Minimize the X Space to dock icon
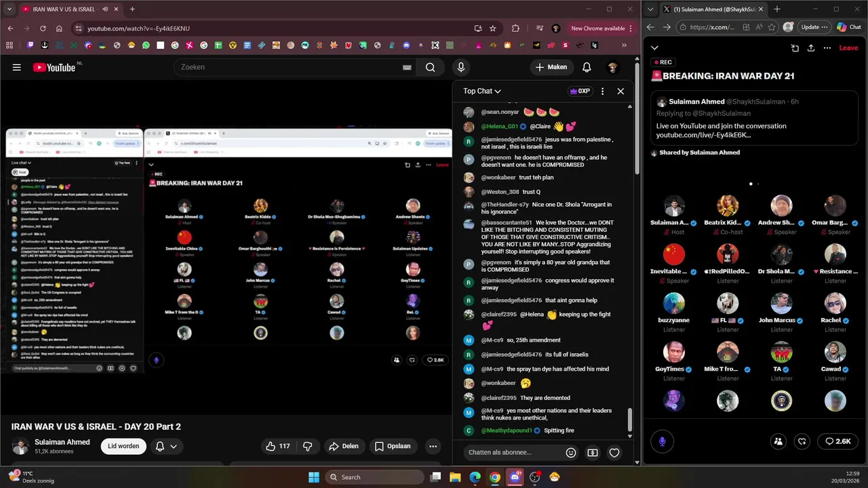 (795, 47)
